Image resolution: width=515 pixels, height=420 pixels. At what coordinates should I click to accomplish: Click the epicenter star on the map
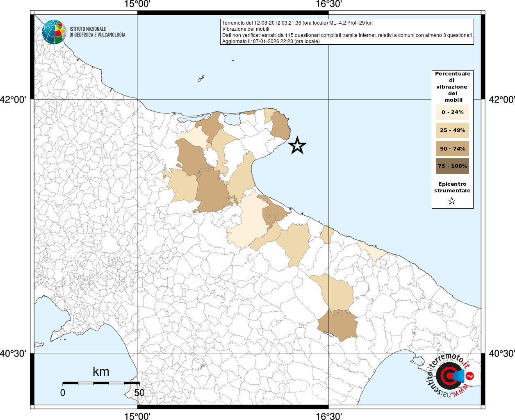[x=297, y=146]
